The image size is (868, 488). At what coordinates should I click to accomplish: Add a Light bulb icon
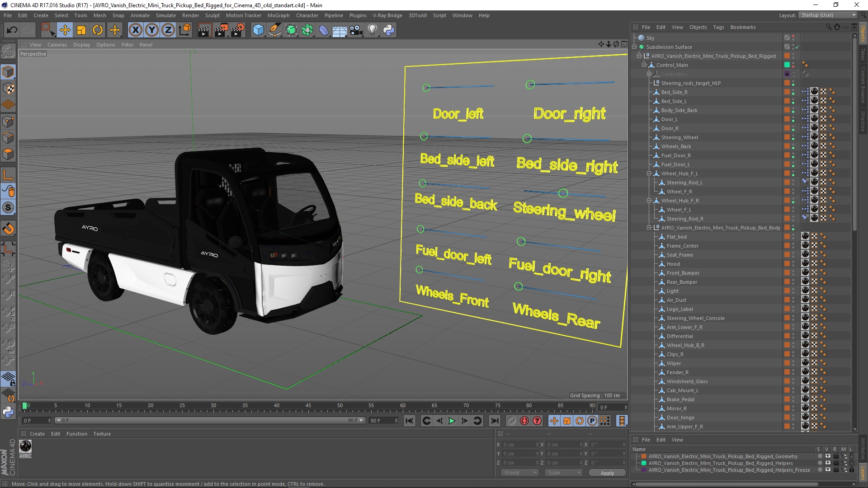(x=372, y=30)
